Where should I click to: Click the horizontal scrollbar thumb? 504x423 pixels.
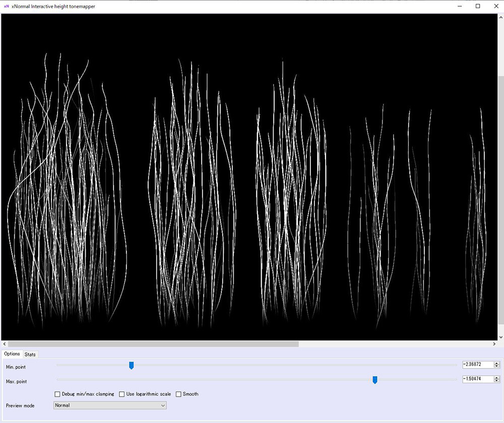coord(153,344)
